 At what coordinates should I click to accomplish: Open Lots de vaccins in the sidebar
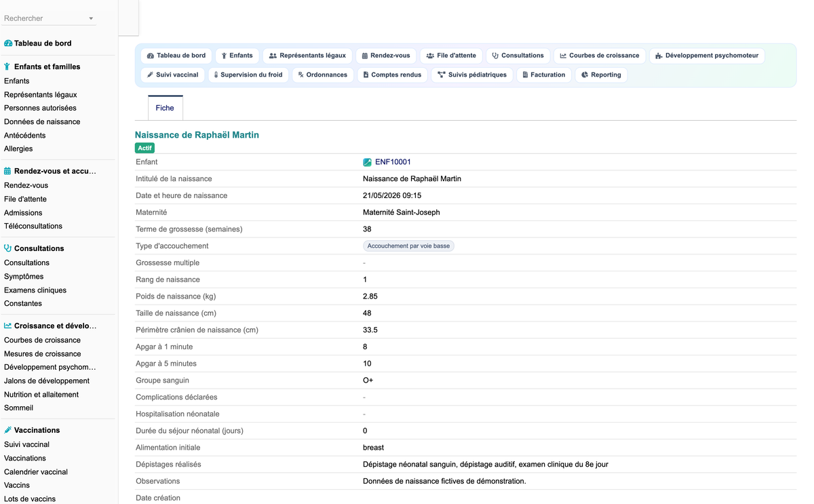click(x=30, y=499)
